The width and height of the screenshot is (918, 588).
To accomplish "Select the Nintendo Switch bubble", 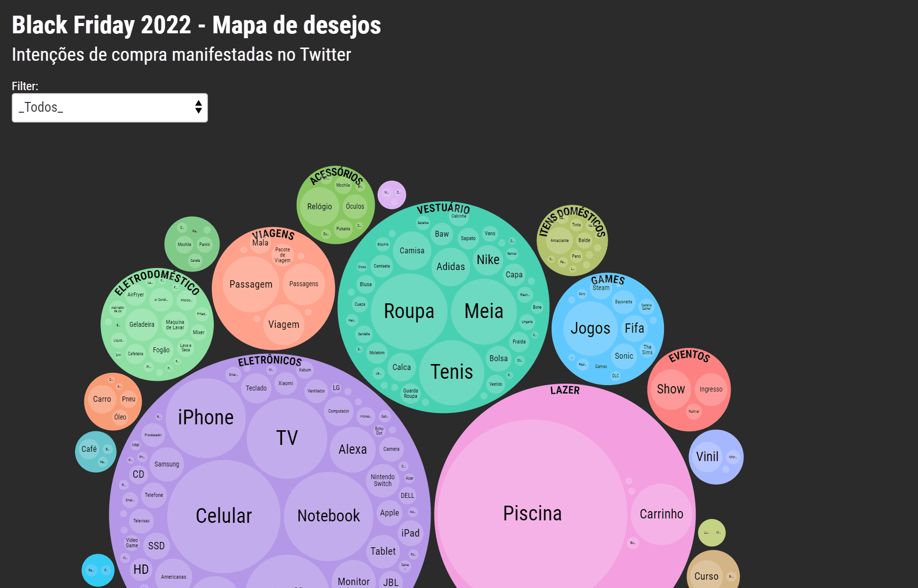I will click(382, 480).
